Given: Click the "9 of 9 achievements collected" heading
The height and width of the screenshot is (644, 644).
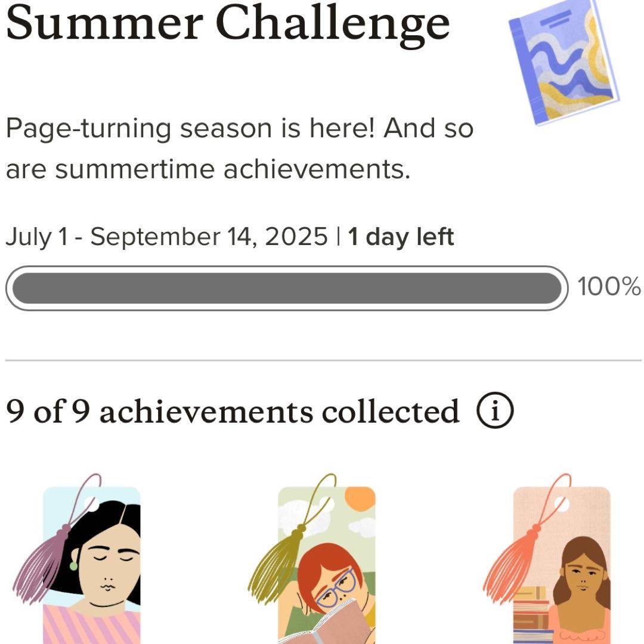Looking at the screenshot, I should [x=233, y=411].
